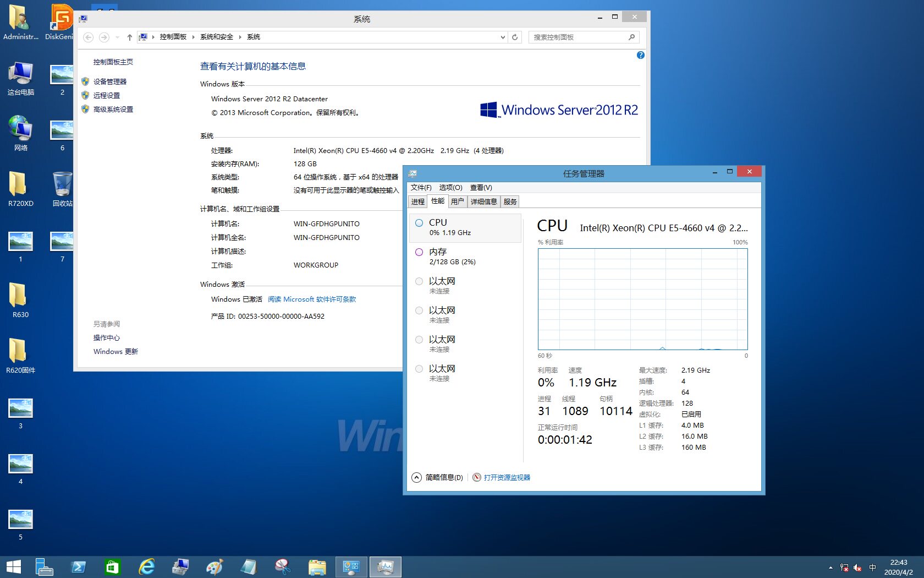Select the 这台电脑 desktop icon
Viewport: 924px width, 578px height.
coord(21,79)
